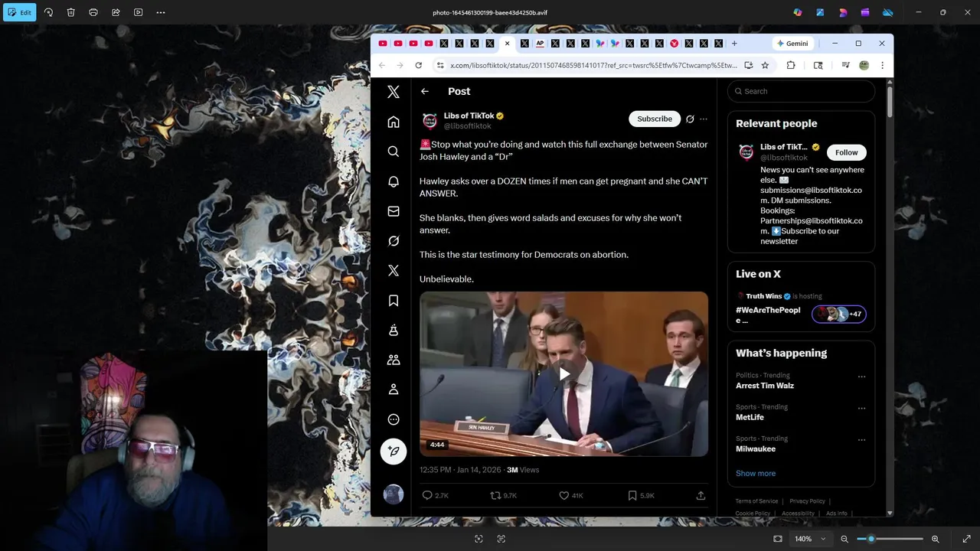Viewport: 980px width, 551px height.
Task: Open Grok icon in X sidebar
Action: pos(394,241)
